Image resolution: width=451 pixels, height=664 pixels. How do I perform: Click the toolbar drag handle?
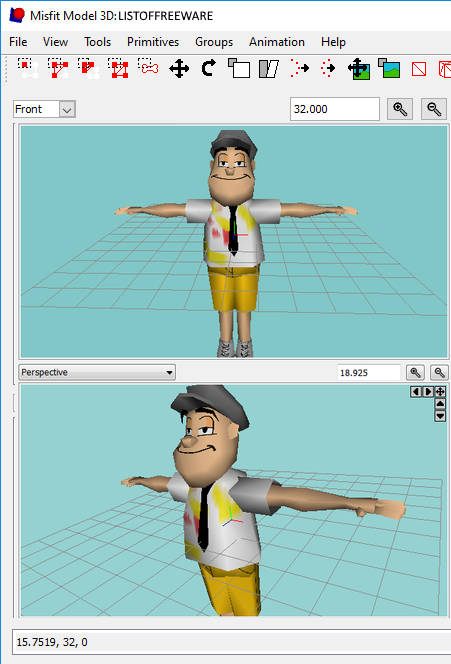[x=6, y=69]
